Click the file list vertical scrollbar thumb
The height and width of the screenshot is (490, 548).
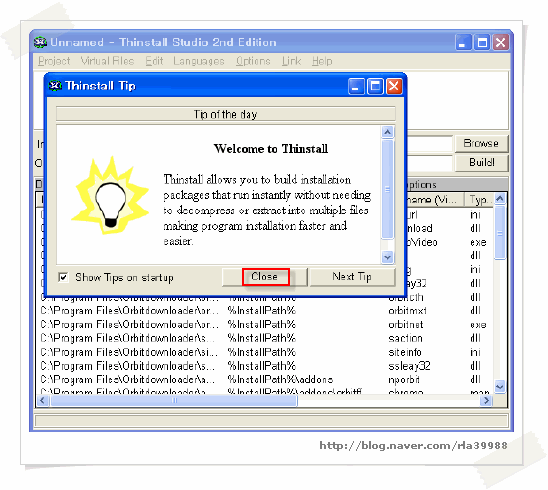click(500, 232)
